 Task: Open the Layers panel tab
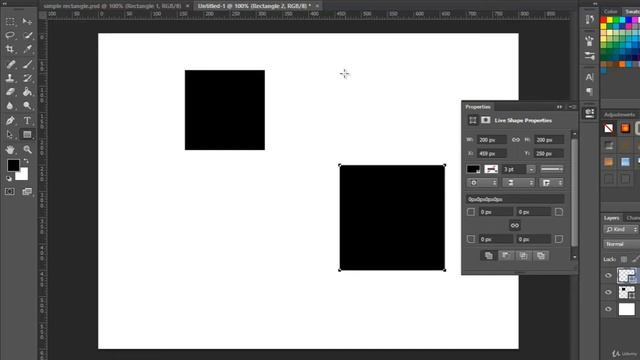[x=611, y=218]
